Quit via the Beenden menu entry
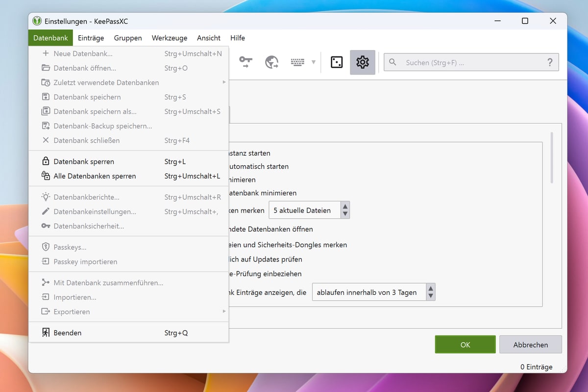 [x=129, y=333]
